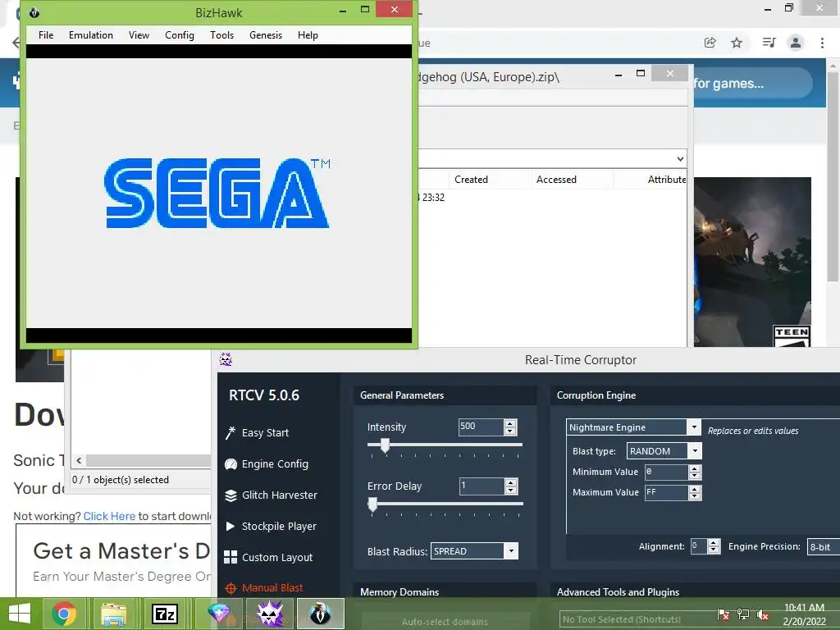Click the Chrome share page icon
The width and height of the screenshot is (840, 630).
tap(710, 43)
